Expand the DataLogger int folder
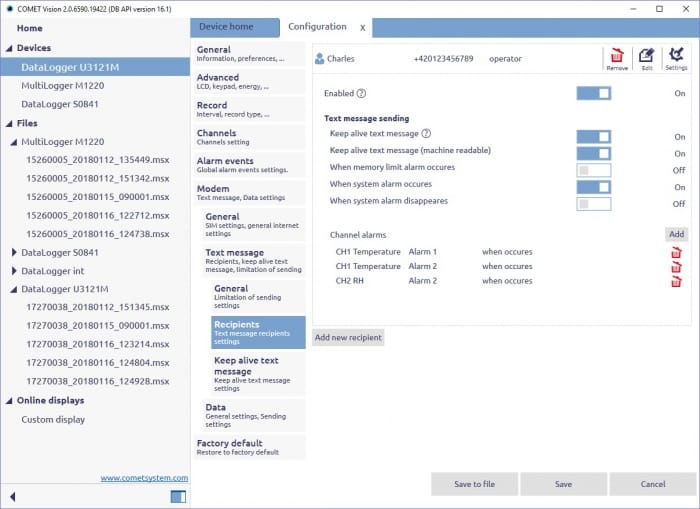The width and height of the screenshot is (700, 509). pos(14,271)
